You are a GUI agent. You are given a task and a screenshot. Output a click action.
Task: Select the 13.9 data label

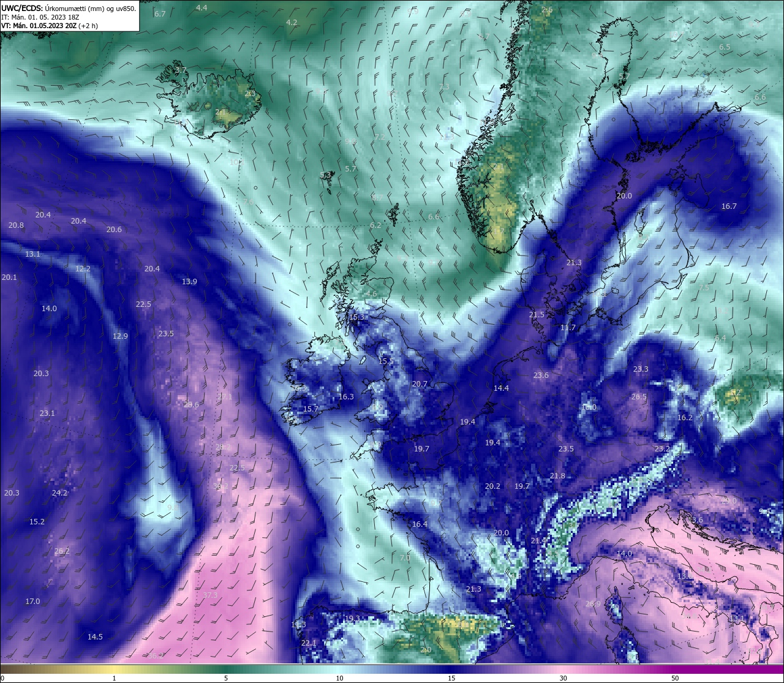point(189,282)
